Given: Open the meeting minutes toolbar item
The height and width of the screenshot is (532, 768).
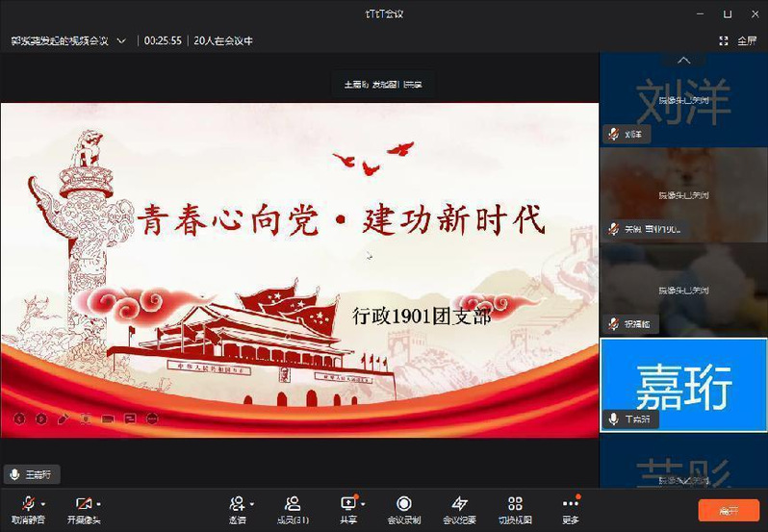Looking at the screenshot, I should point(459,503).
